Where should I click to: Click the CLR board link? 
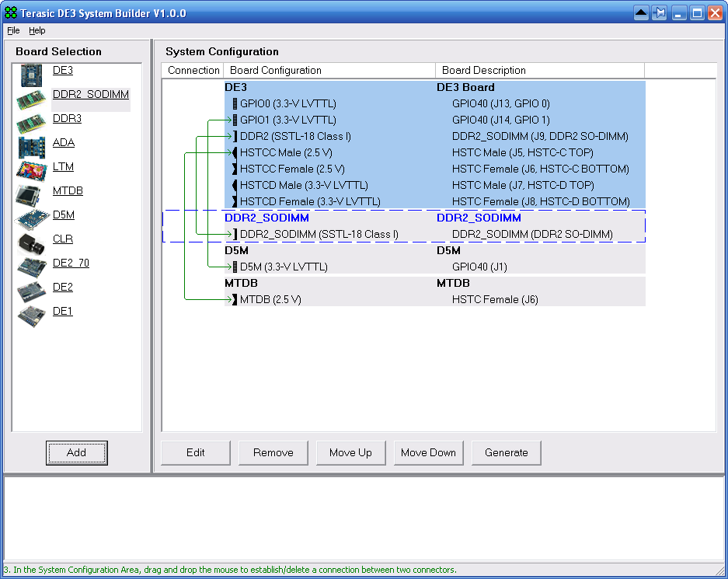tap(63, 239)
